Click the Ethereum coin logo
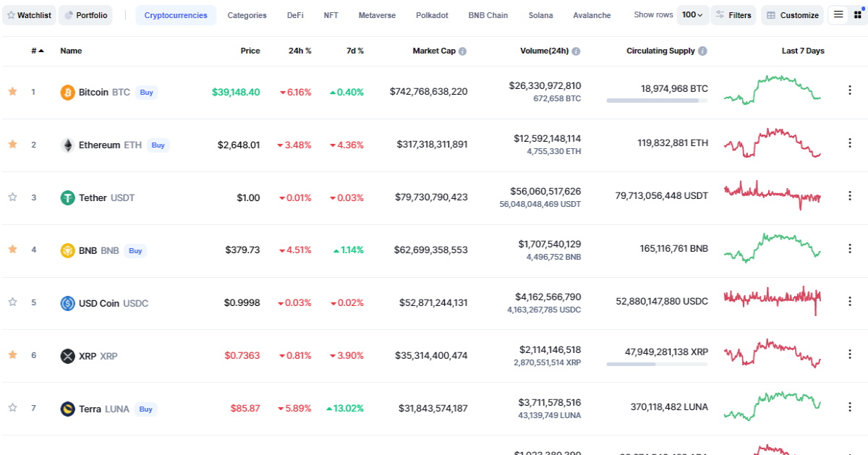Viewport: 868px width, 455px height. point(67,145)
